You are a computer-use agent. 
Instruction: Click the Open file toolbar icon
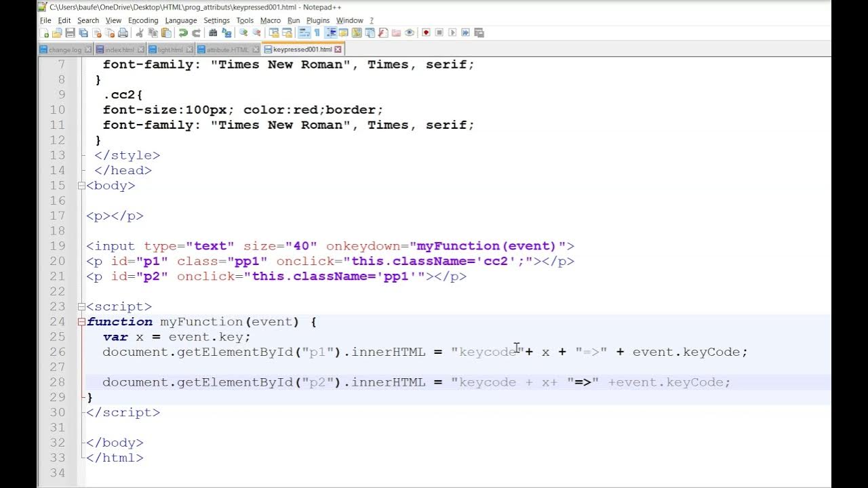pos(57,33)
